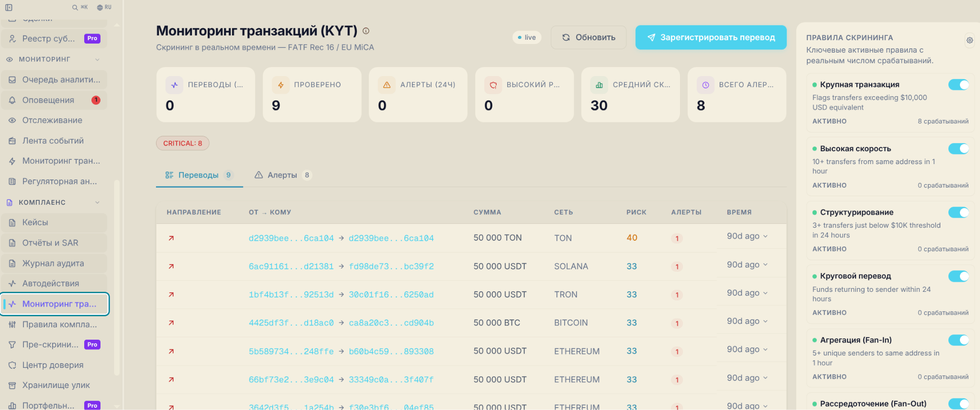Filter by CRITICAL: 8 chip
This screenshot has width=980, height=410.
click(183, 143)
